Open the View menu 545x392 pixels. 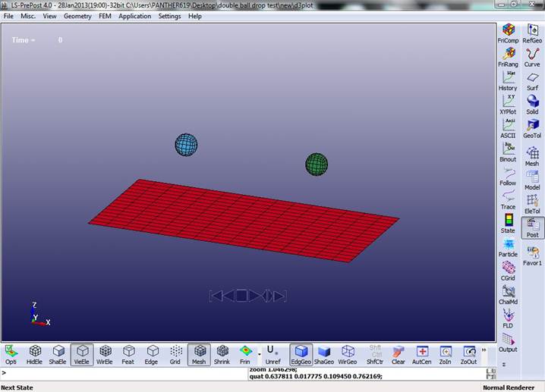tap(49, 16)
